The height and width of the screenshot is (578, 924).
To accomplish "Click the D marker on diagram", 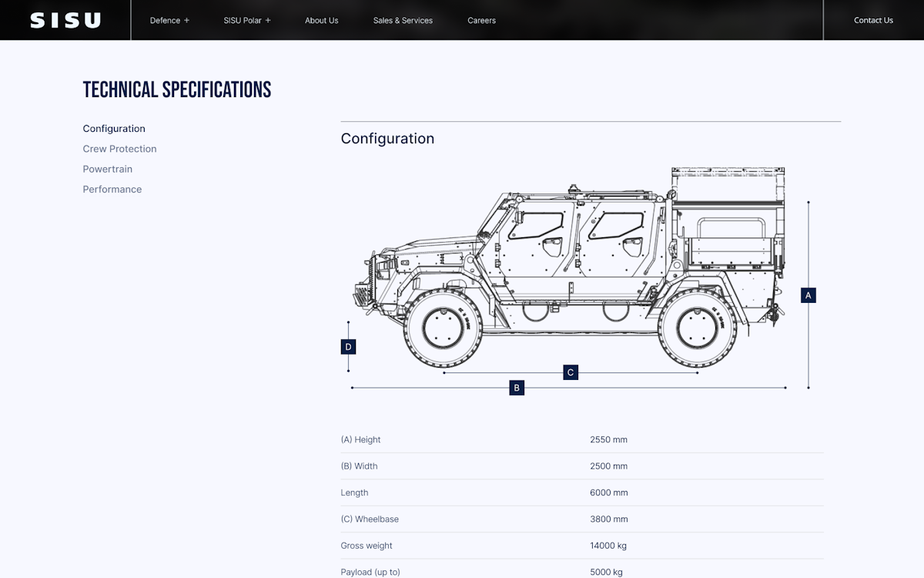I will click(348, 347).
